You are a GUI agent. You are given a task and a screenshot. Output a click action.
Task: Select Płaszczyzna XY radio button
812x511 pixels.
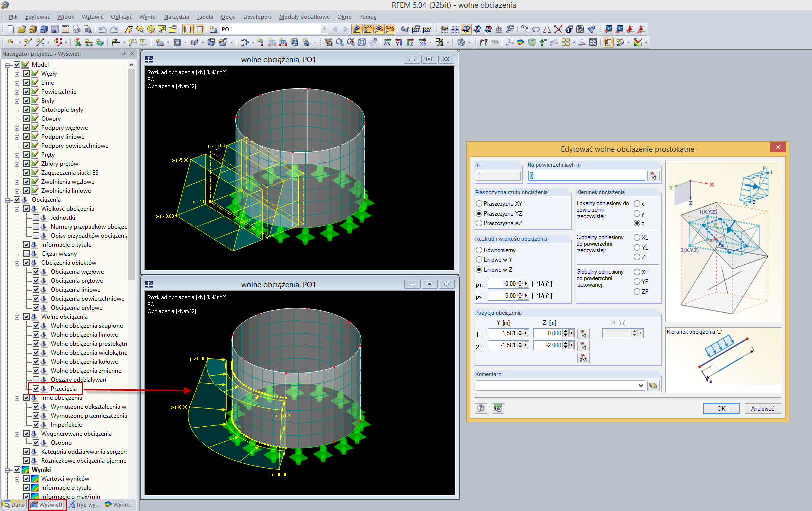479,204
